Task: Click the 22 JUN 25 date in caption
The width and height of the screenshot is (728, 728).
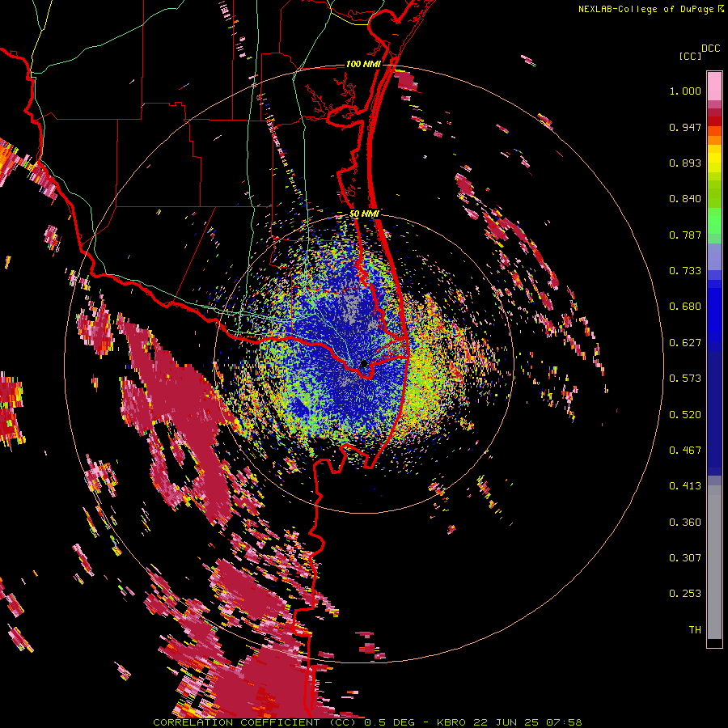Action: pos(506,722)
